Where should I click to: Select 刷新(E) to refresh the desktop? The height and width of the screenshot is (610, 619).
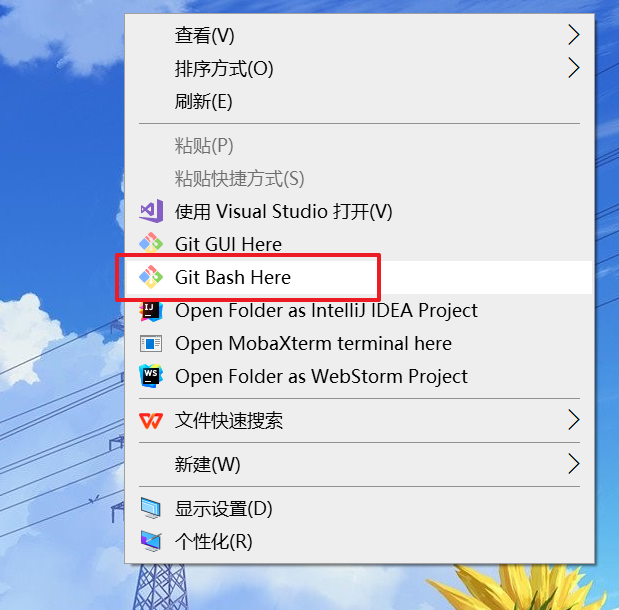pyautogui.click(x=359, y=101)
